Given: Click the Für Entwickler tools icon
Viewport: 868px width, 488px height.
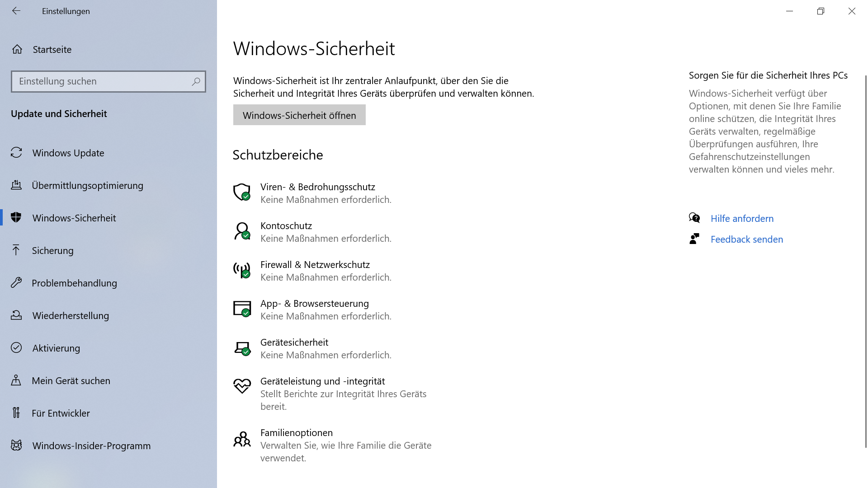Looking at the screenshot, I should [x=16, y=413].
